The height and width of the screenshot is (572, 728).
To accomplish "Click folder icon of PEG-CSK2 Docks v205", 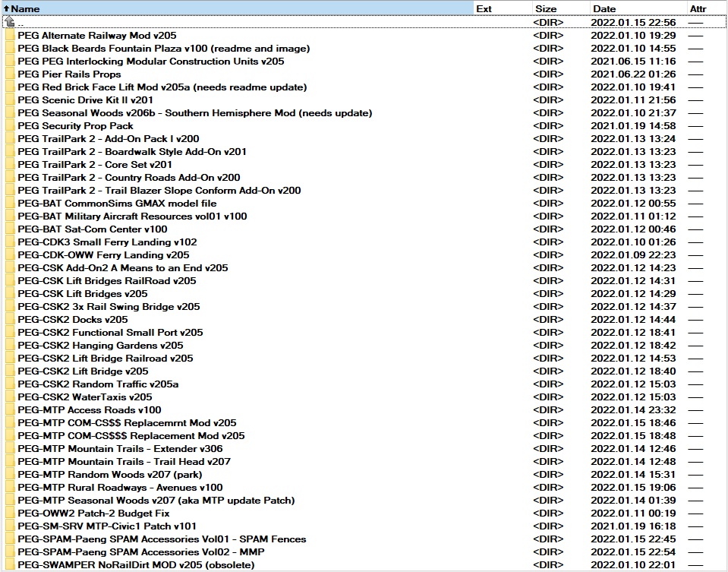I will [10, 320].
